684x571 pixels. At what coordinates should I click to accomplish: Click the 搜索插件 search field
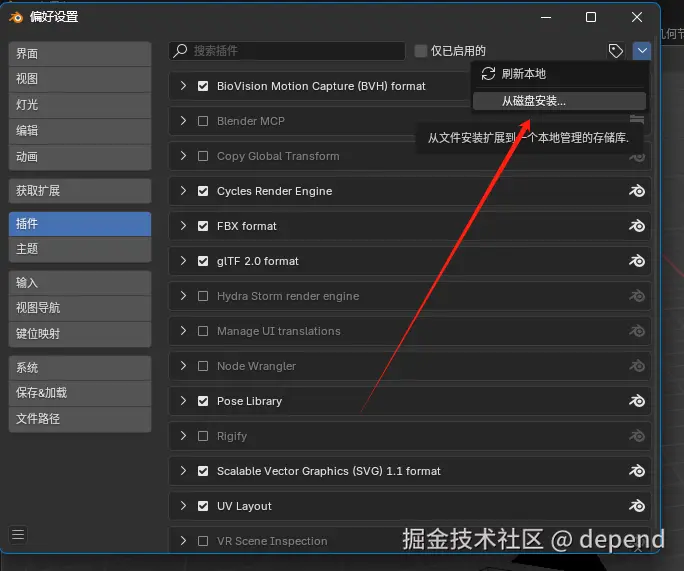coord(287,51)
